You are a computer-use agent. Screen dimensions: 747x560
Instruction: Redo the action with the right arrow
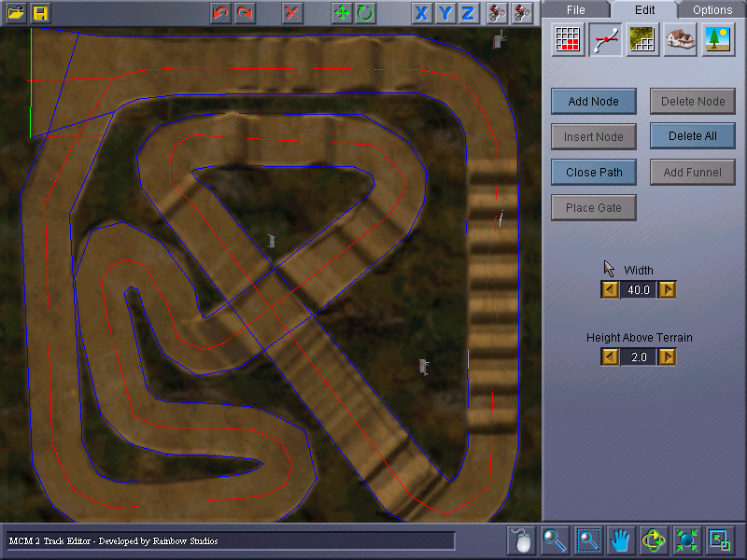click(x=245, y=13)
